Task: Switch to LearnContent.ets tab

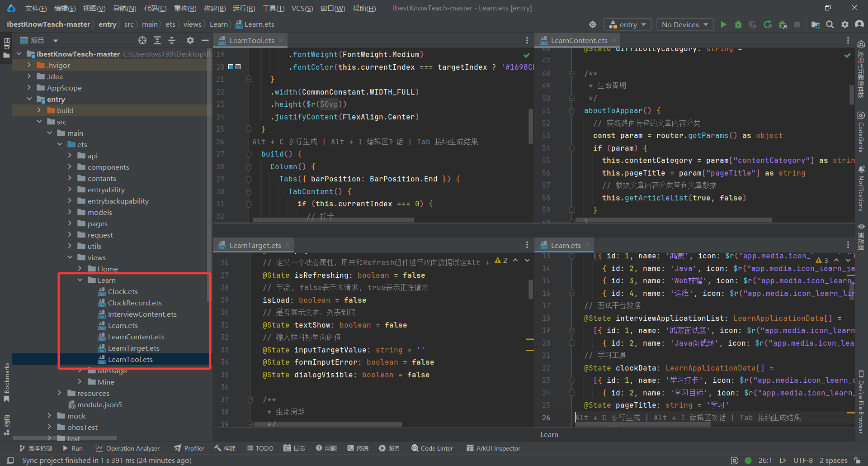Action: 579,40
